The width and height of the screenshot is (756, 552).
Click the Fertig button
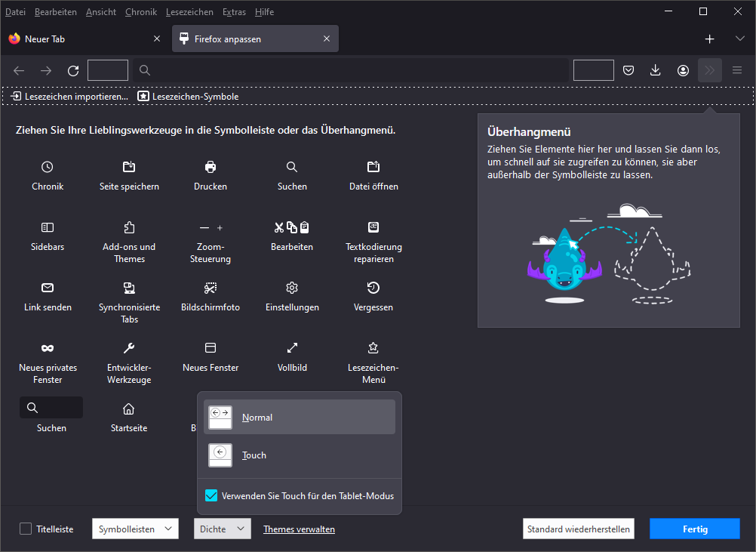(x=695, y=529)
